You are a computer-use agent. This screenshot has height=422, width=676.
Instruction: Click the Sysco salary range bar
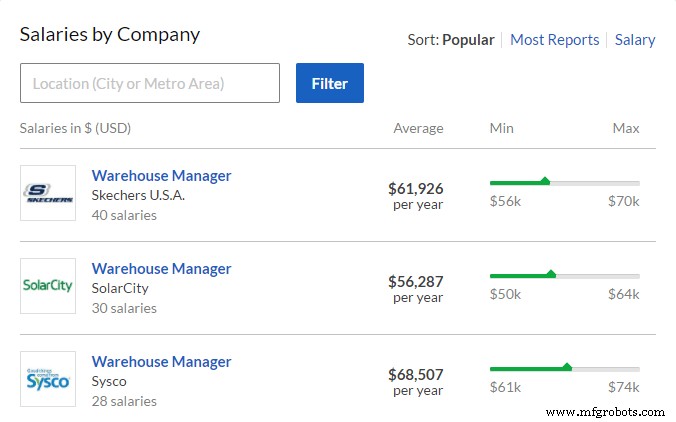pos(564,368)
